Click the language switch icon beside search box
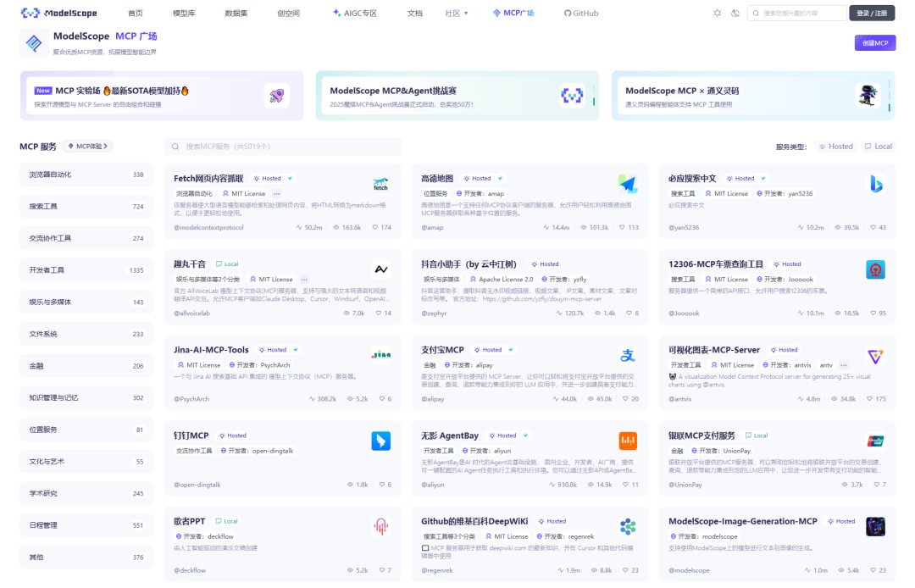This screenshot has height=588, width=915. coord(735,14)
